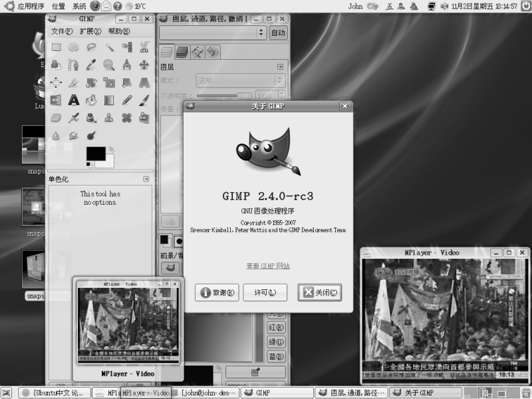Open the image selector dropdown in dock

(x=213, y=33)
